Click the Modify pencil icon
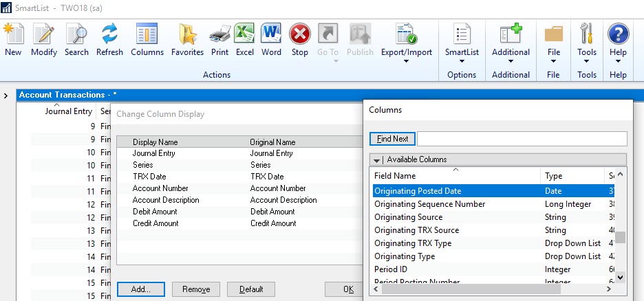The height and width of the screenshot is (301, 644). tap(44, 34)
